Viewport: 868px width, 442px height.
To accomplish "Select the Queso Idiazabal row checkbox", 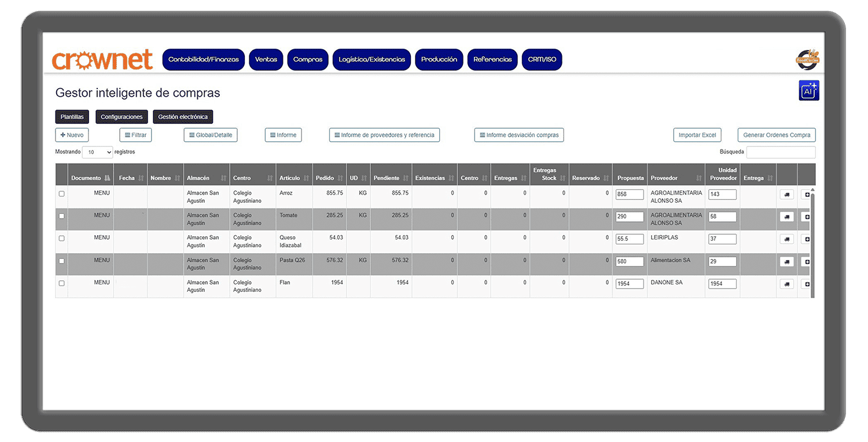I will [x=62, y=239].
